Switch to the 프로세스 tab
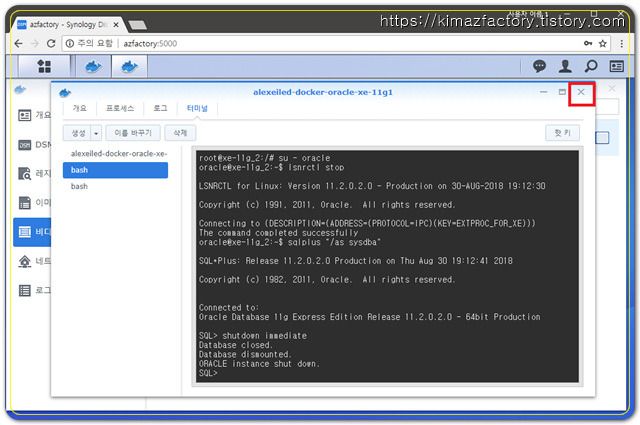640x425 pixels. [x=120, y=108]
